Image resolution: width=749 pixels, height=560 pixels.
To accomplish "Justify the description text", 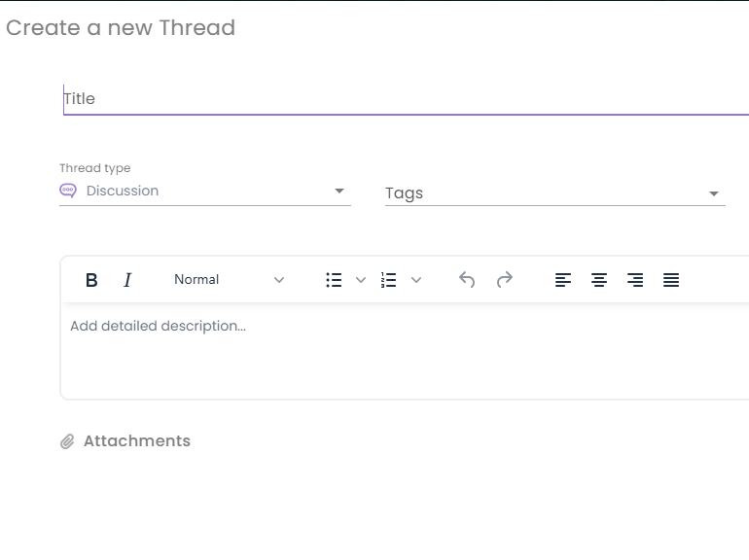I will [x=671, y=280].
